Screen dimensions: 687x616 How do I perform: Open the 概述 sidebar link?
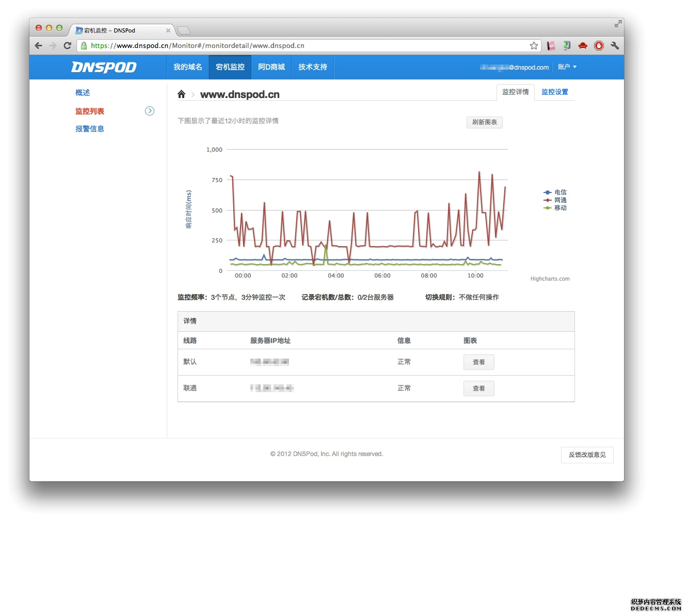coord(83,93)
